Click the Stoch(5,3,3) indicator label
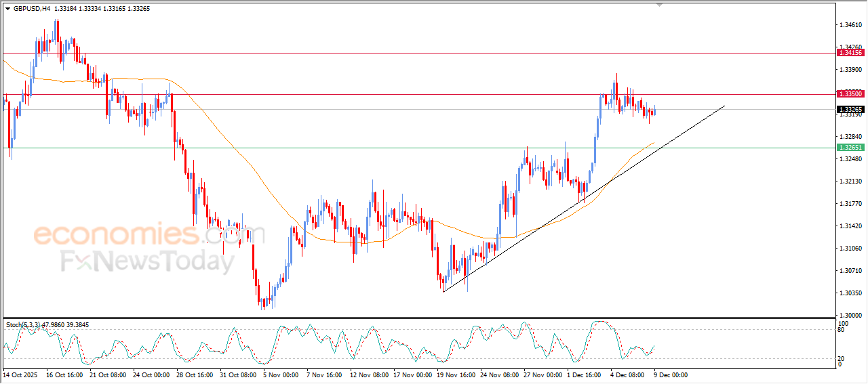The image size is (868, 384). tap(22, 325)
